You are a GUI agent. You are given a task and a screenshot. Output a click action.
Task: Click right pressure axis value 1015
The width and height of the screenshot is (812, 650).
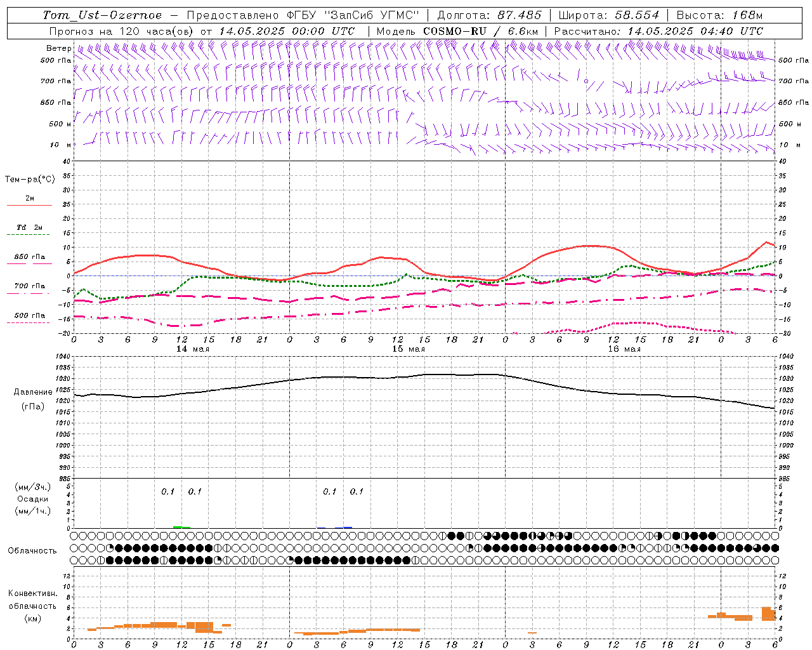click(786, 413)
